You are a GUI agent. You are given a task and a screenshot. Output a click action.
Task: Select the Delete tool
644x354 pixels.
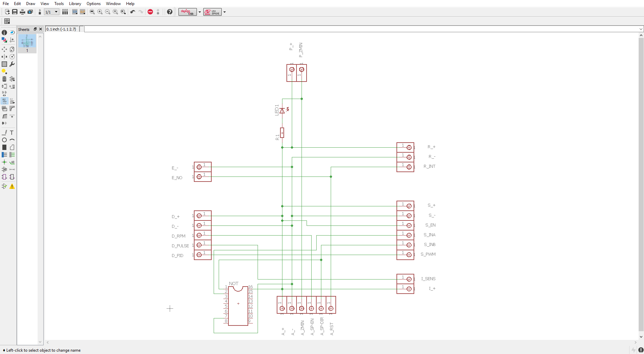4,79
